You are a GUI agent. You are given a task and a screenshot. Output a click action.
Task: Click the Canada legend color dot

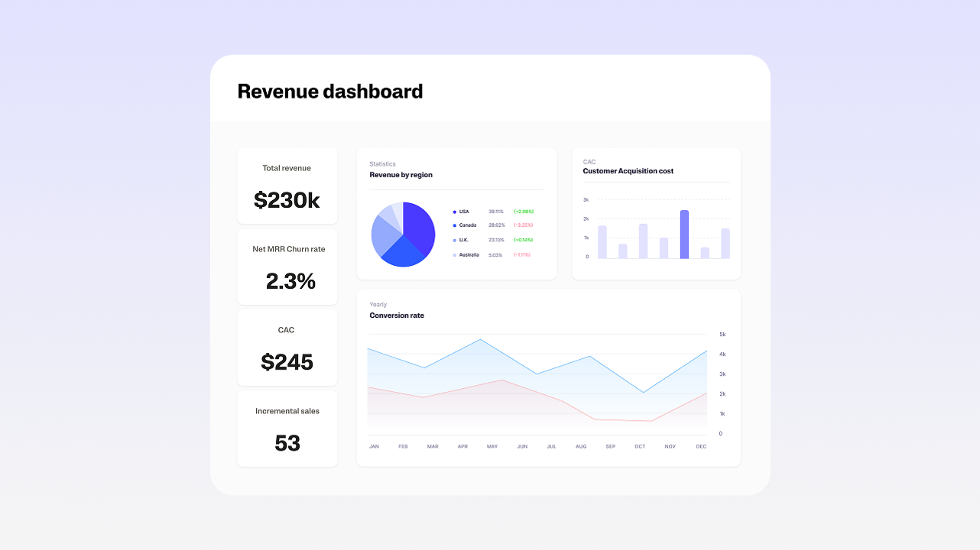(454, 225)
